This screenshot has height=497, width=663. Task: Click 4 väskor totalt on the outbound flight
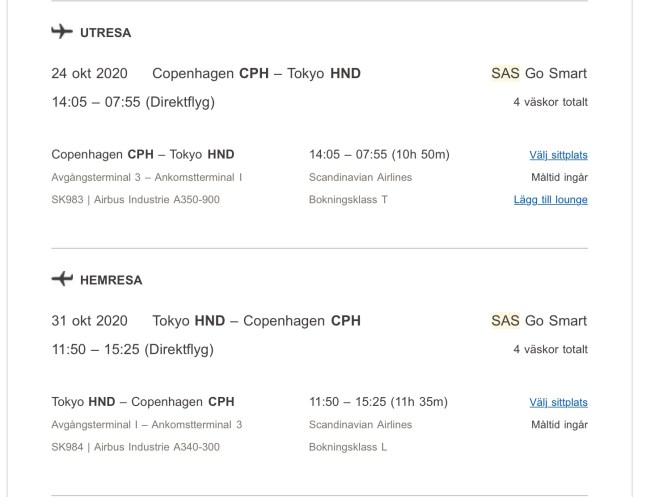click(x=550, y=102)
